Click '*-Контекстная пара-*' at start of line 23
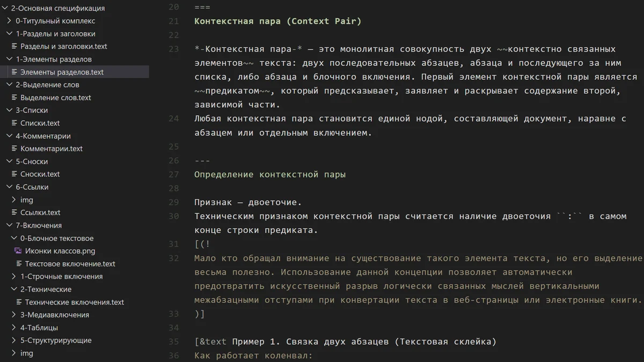644x362 pixels. (248, 49)
